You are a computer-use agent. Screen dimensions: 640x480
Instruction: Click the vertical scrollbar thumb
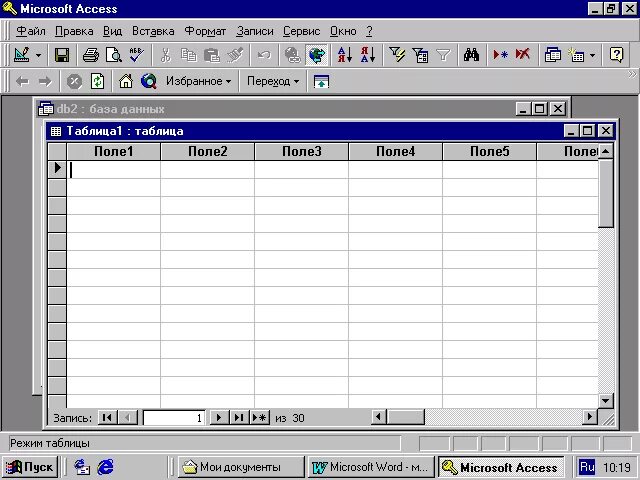pos(606,193)
